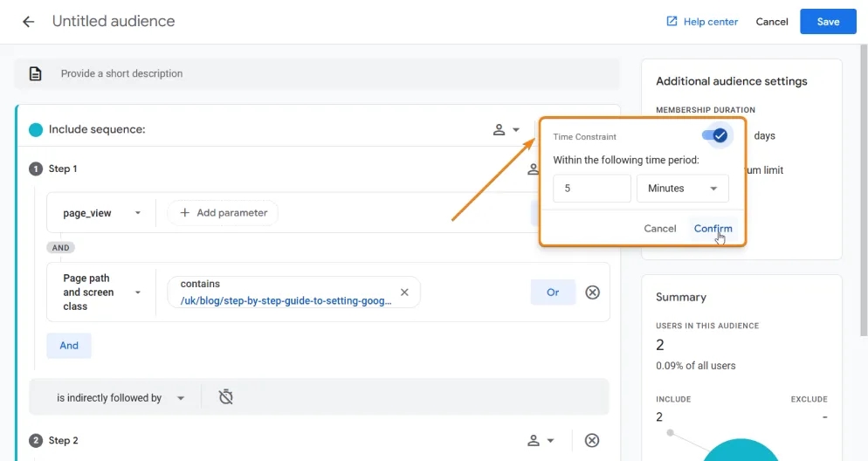Click the AND condition badge
This screenshot has height=461, width=868.
[x=60, y=247]
